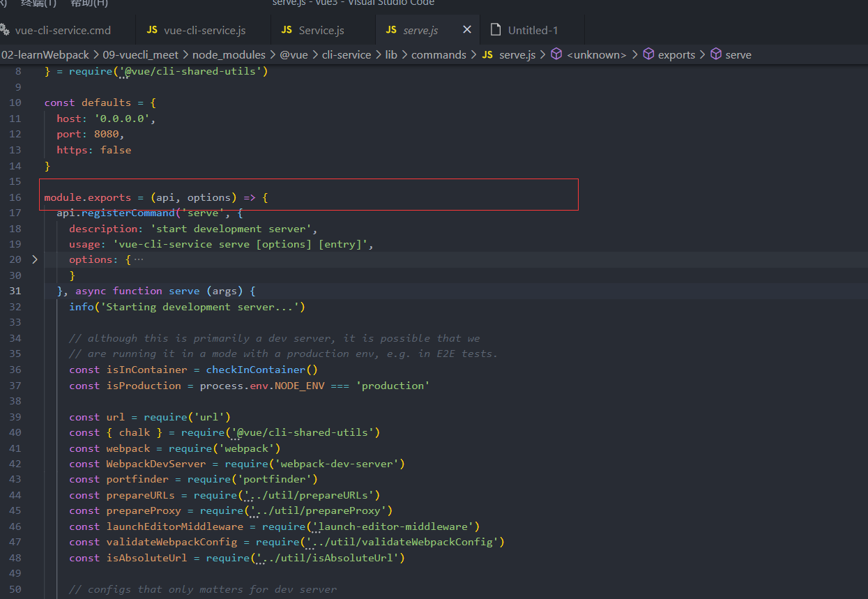Open cli-service breadcrumb segment
Viewport: 868px width, 599px height.
point(347,54)
